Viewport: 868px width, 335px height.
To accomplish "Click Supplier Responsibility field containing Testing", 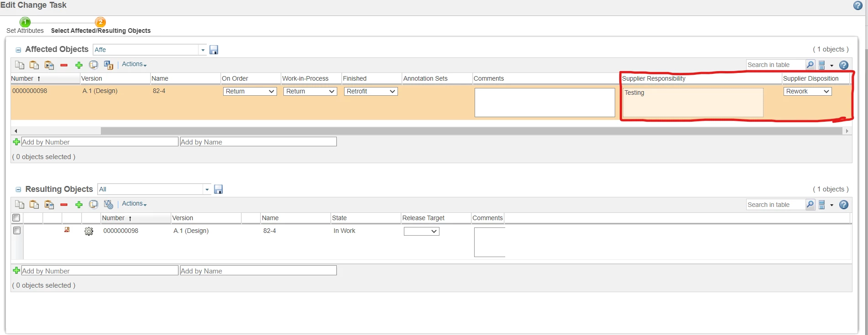I will click(693, 103).
